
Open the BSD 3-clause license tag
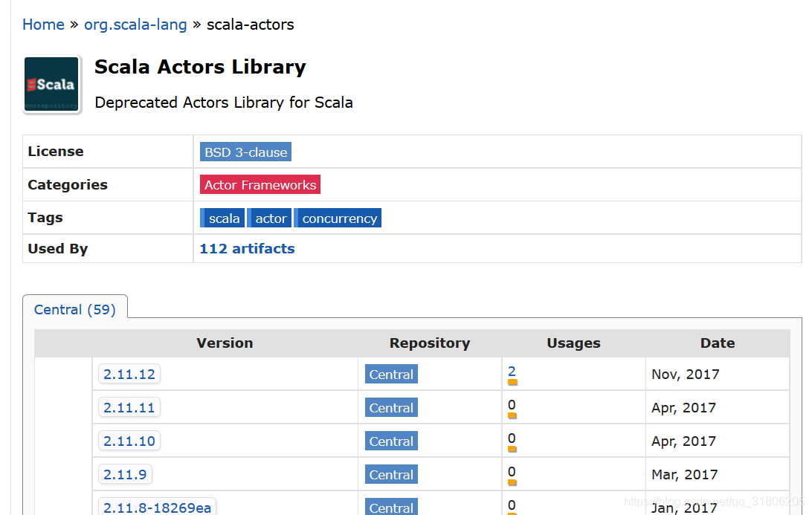(x=245, y=152)
